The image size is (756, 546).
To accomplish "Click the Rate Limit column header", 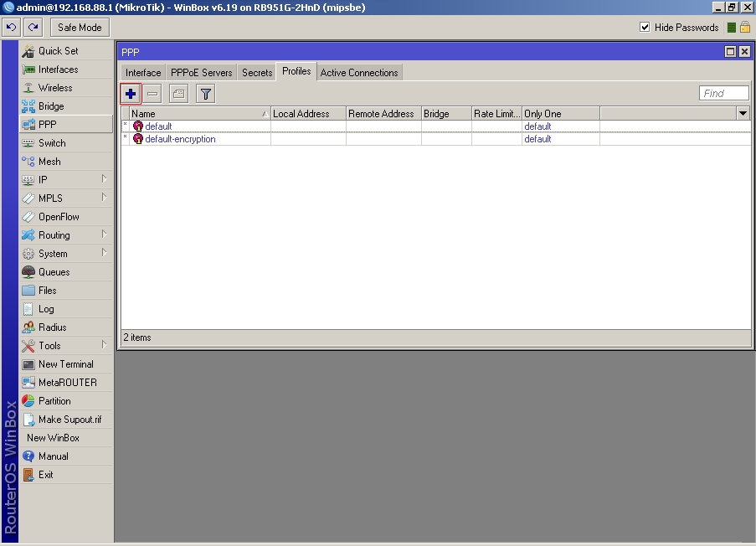I will (x=496, y=114).
